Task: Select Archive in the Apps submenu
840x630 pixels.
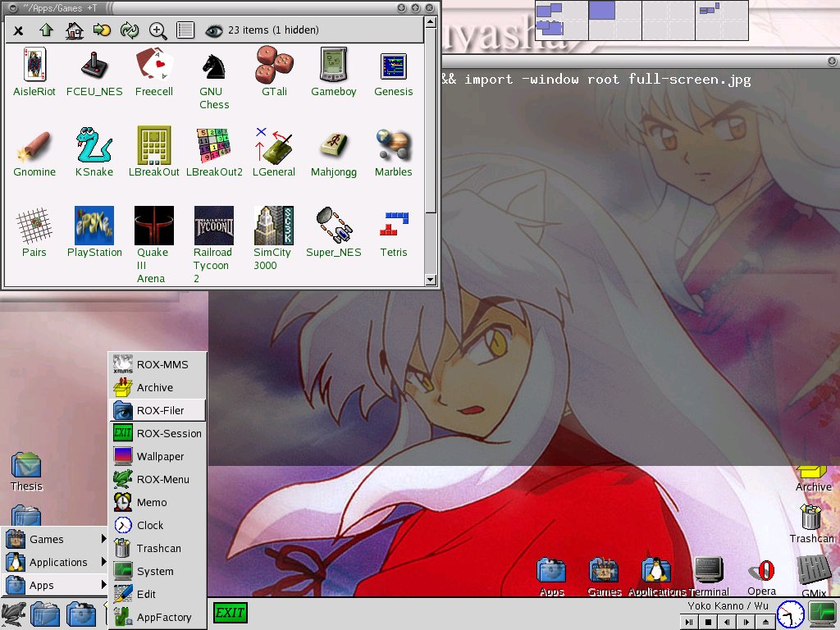Action: pos(157,387)
